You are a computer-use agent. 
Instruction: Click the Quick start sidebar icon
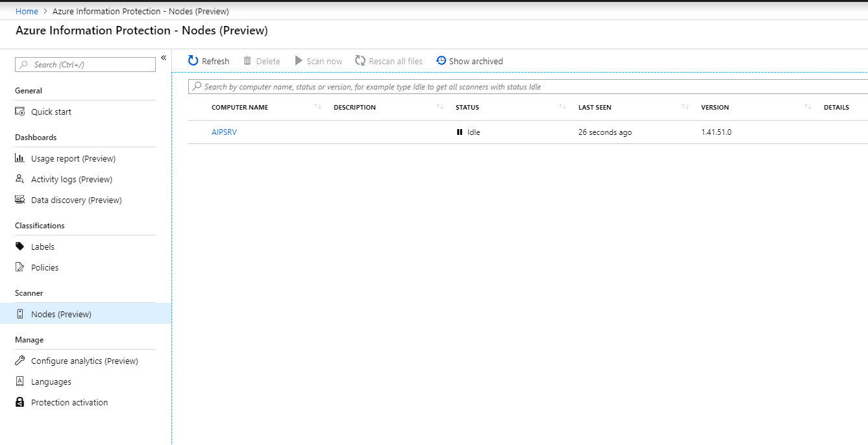[20, 112]
